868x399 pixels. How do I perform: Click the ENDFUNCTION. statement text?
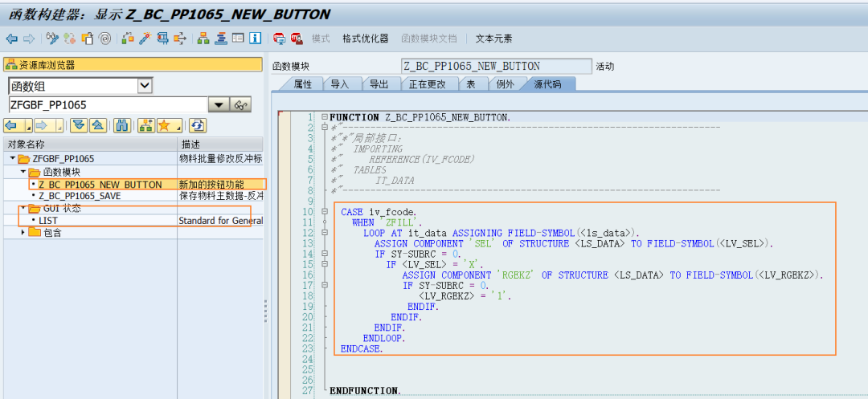pyautogui.click(x=366, y=391)
